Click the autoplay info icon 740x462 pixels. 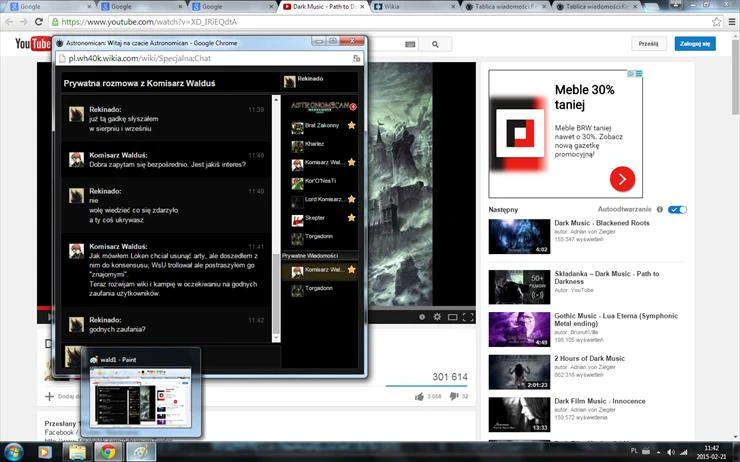(x=659, y=210)
